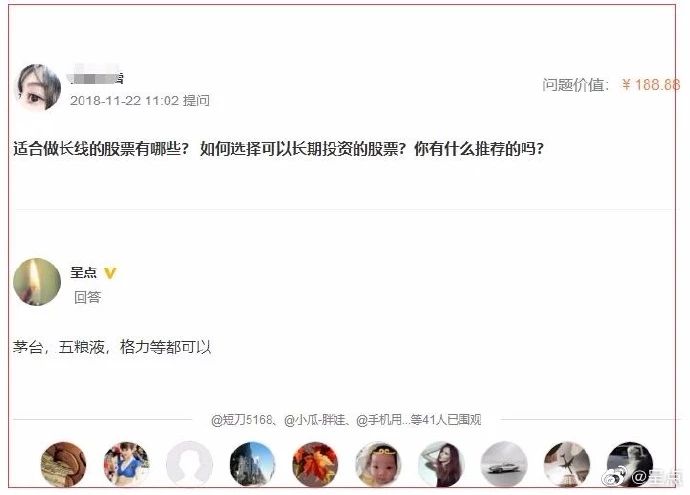Click the ¥188.88 question value amount
Image resolution: width=690 pixels, height=495 pixels.
click(x=650, y=84)
